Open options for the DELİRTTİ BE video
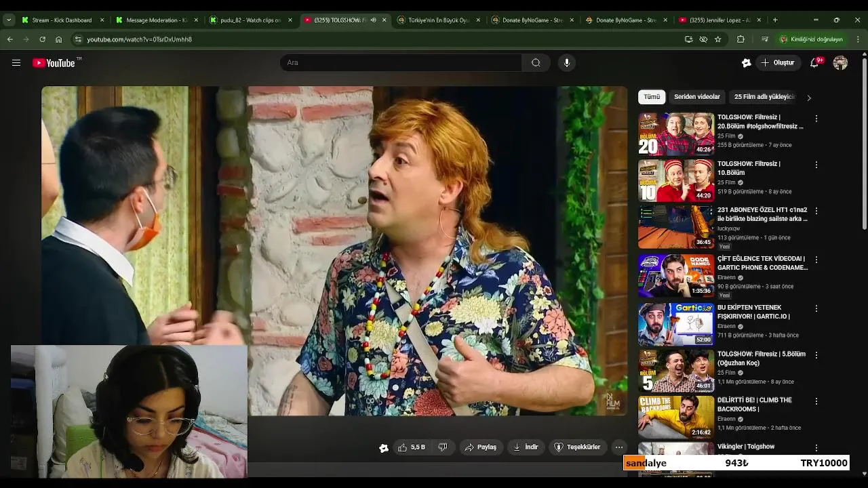Image resolution: width=868 pixels, height=488 pixels. [x=816, y=401]
